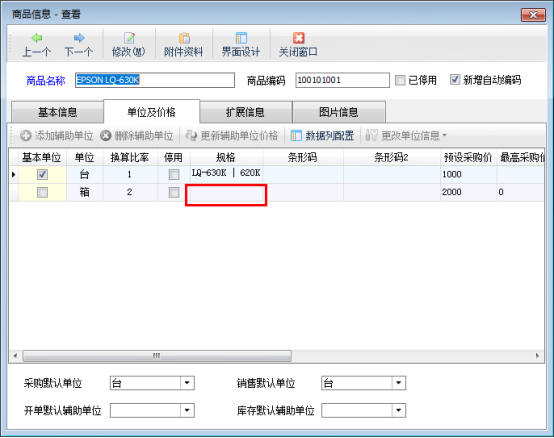This screenshot has height=438, width=554.
Task: Click the horizontal scrollbar thumb
Action: [x=157, y=356]
